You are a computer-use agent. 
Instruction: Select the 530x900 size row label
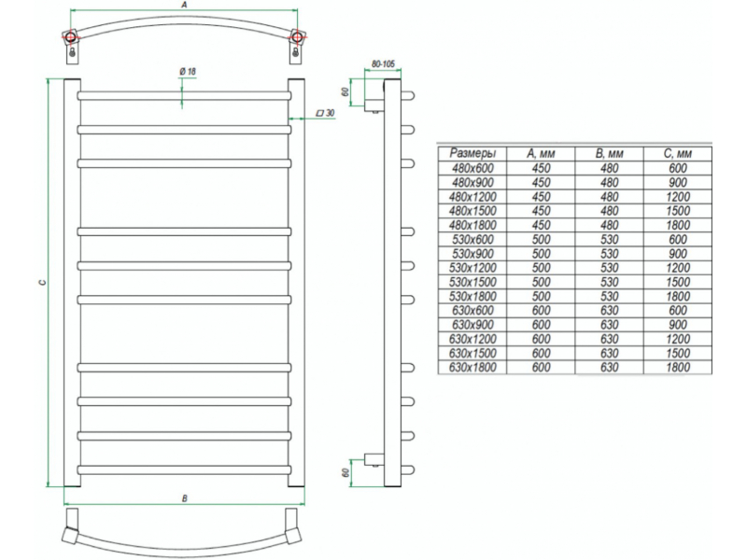[472, 254]
